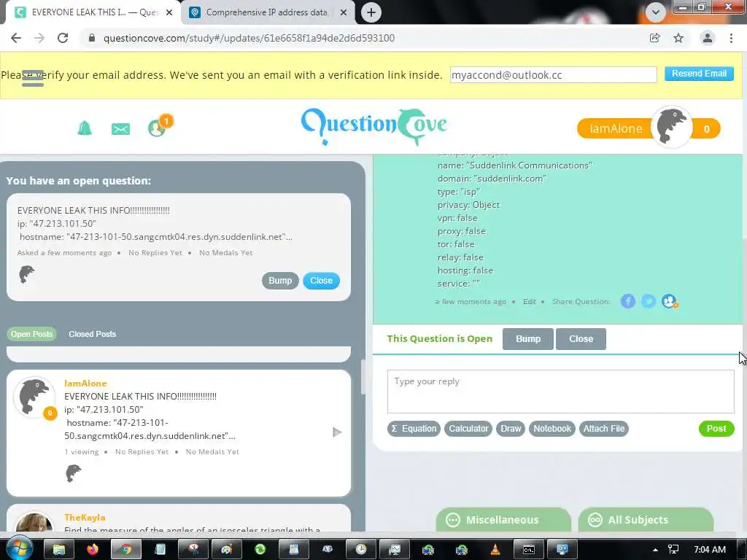The width and height of the screenshot is (747, 560).
Task: Click the 'privacy: Object' line
Action: [x=468, y=205]
